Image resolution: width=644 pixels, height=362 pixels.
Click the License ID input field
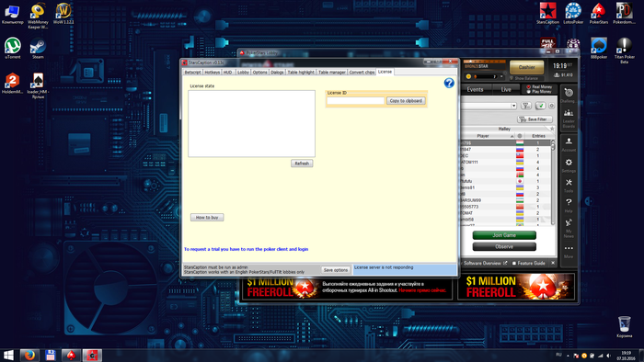pyautogui.click(x=355, y=101)
